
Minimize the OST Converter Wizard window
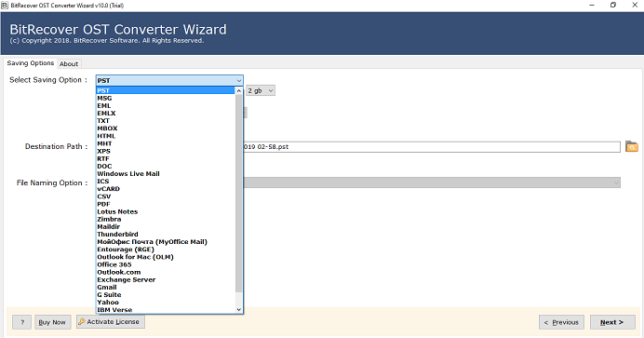pos(592,6)
